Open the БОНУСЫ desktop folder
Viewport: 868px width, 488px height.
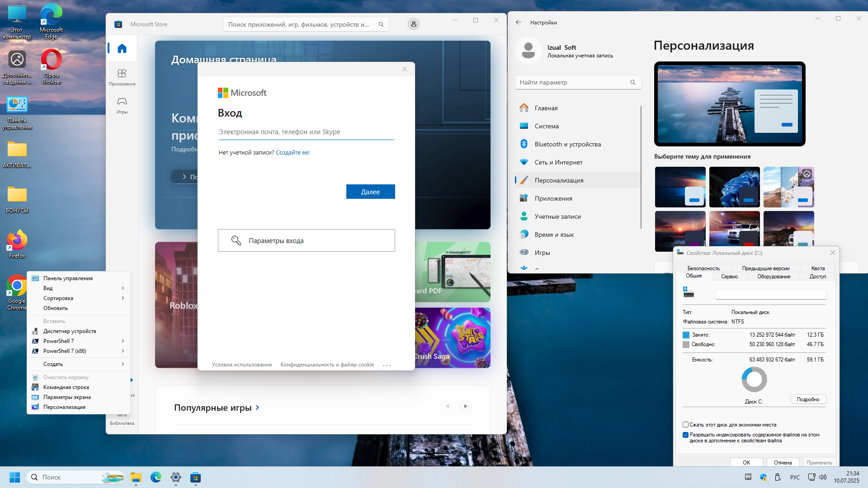17,200
